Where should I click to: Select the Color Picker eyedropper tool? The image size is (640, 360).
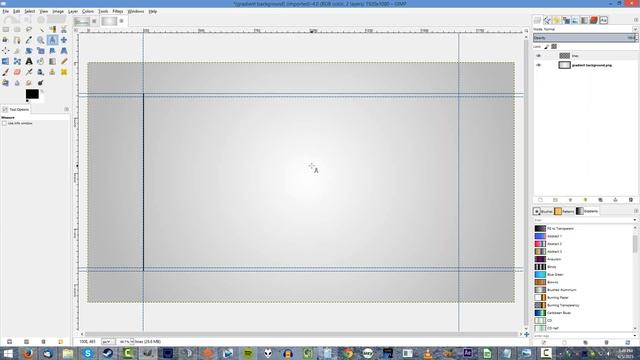(29, 40)
